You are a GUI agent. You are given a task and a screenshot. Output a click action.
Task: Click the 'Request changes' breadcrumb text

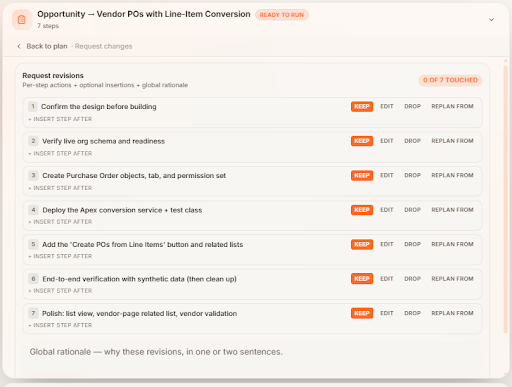[103, 46]
